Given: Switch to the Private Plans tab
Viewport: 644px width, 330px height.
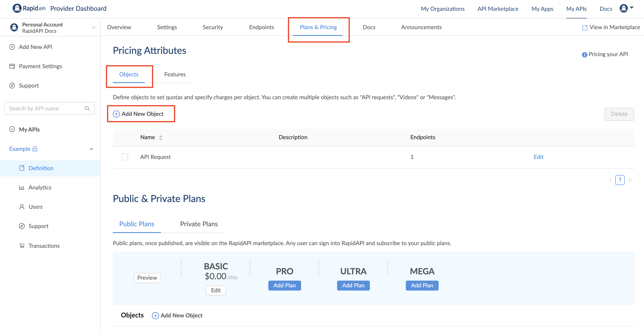Looking at the screenshot, I should (199, 224).
